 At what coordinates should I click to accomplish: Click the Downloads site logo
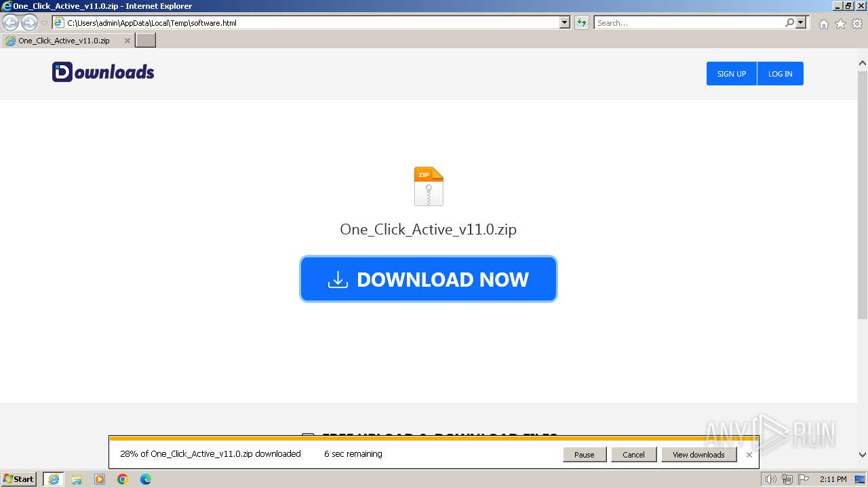tap(103, 72)
